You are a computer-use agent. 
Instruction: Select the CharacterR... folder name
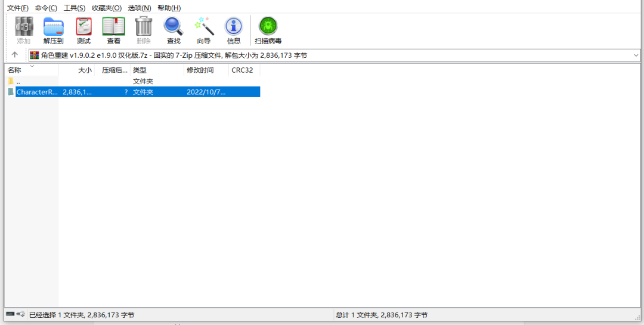[x=37, y=92]
